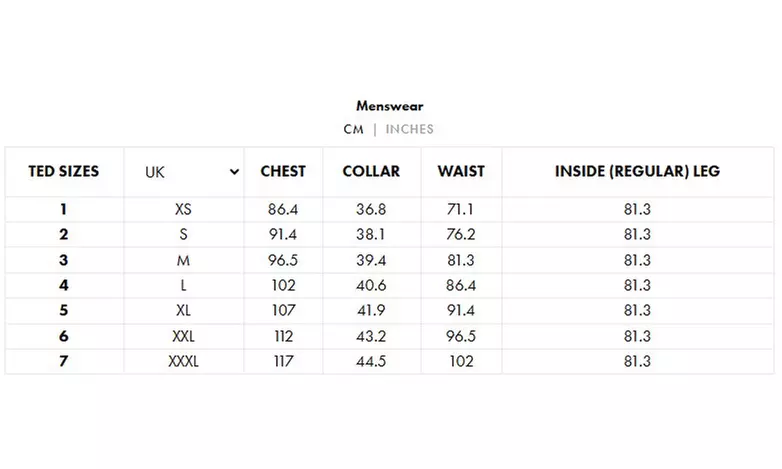The width and height of the screenshot is (782, 469).
Task: Select Ted size 7 row
Action: (x=64, y=361)
